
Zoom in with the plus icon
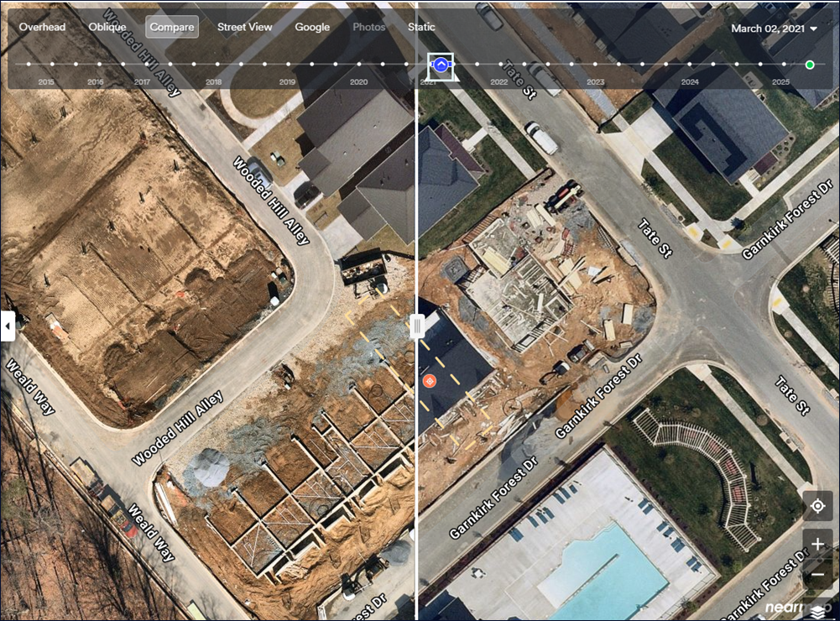(817, 545)
